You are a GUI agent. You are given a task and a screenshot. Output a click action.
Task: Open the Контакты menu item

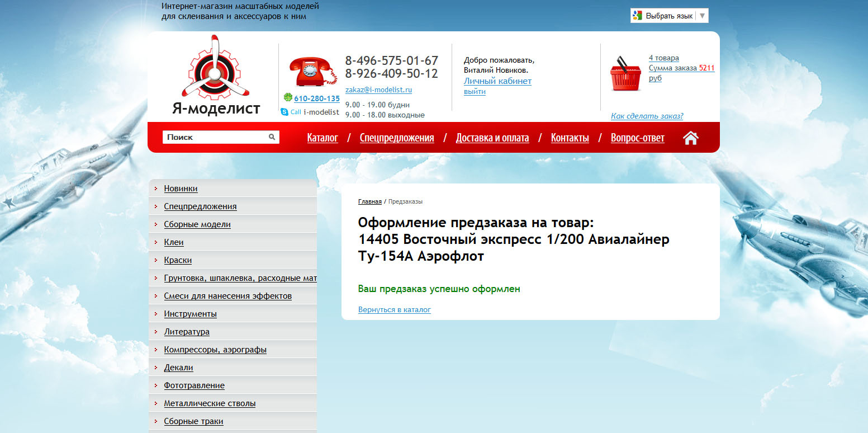[570, 137]
